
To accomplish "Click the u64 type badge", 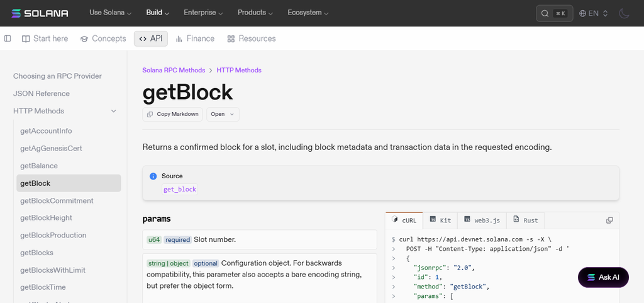I will tap(154, 239).
